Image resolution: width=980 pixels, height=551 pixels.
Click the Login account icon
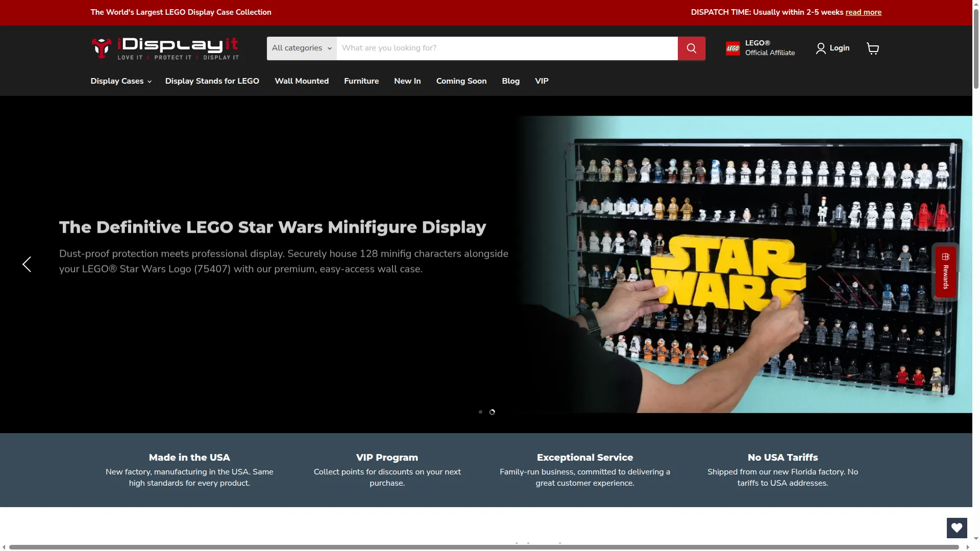coord(821,48)
